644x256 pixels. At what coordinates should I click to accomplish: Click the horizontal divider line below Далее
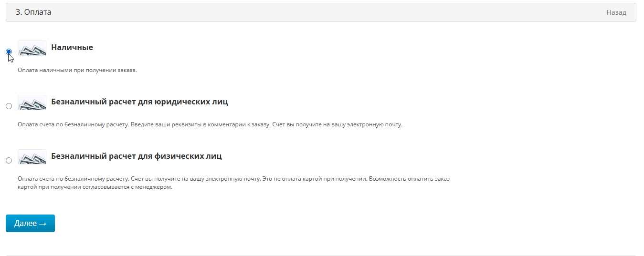coord(321,256)
